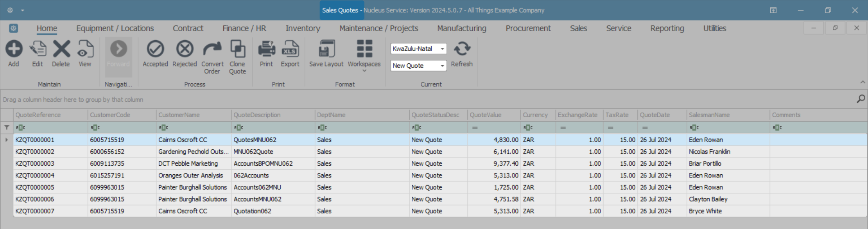The height and width of the screenshot is (229, 868).
Task: Collapse the ribbon with chevron arrow
Action: [x=863, y=82]
